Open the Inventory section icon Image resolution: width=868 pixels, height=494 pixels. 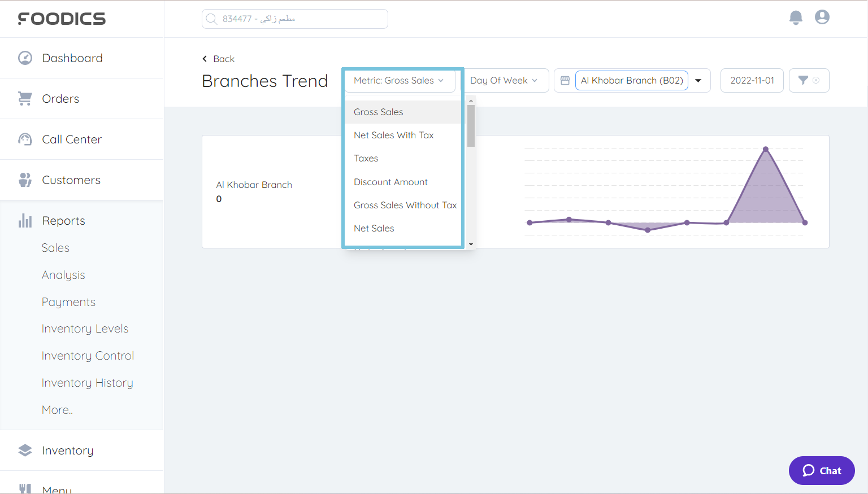click(x=25, y=450)
